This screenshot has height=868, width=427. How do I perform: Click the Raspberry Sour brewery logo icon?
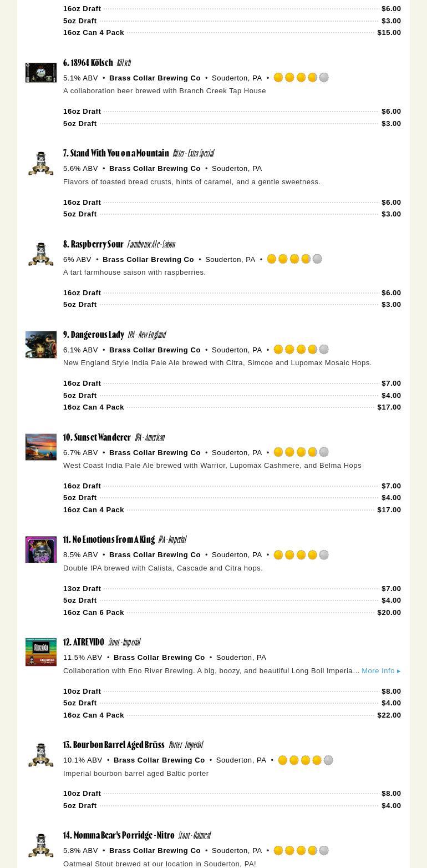41,254
